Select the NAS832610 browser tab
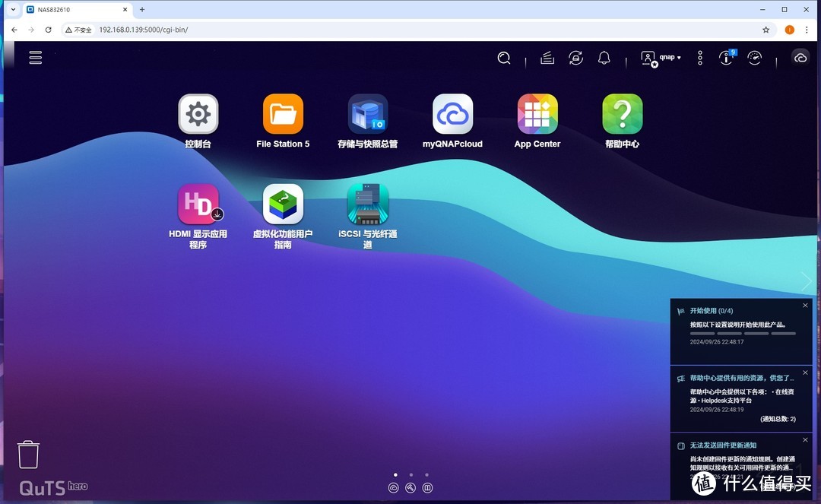The image size is (821, 504). tap(77, 9)
